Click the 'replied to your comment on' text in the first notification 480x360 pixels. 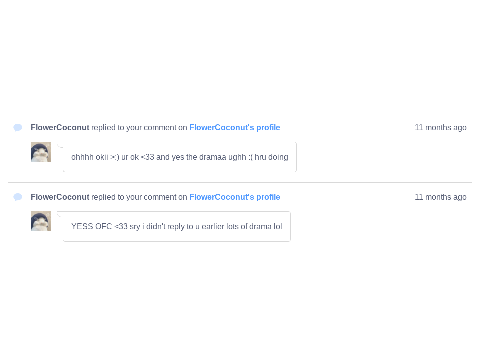tap(139, 127)
